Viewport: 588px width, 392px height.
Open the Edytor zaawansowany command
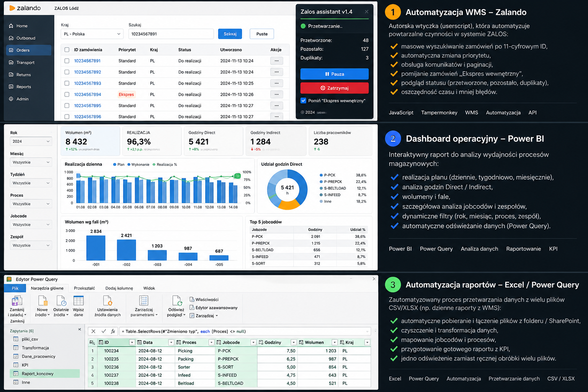click(x=214, y=307)
